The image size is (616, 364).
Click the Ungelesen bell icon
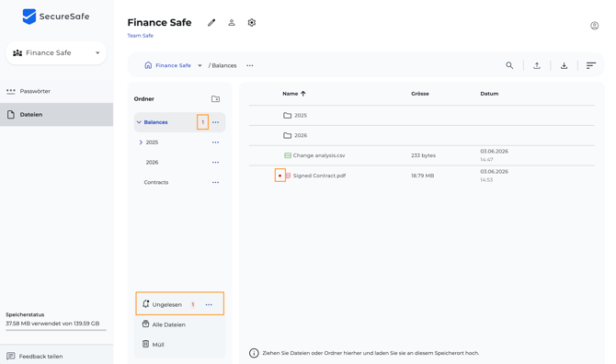click(146, 304)
